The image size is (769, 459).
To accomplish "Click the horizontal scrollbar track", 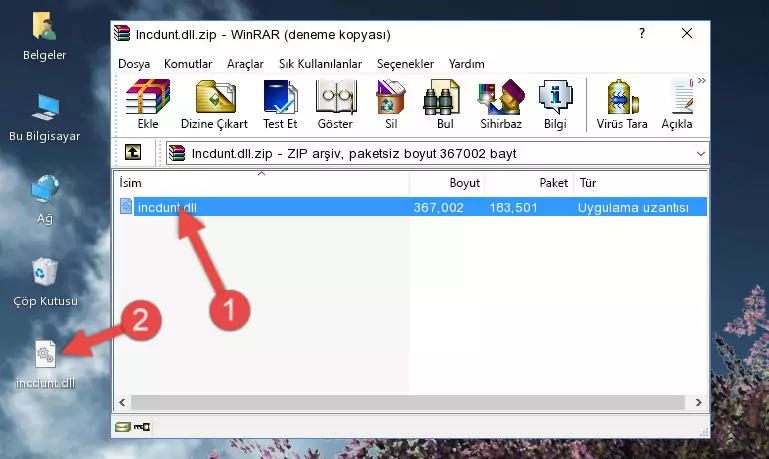I will click(x=408, y=403).
